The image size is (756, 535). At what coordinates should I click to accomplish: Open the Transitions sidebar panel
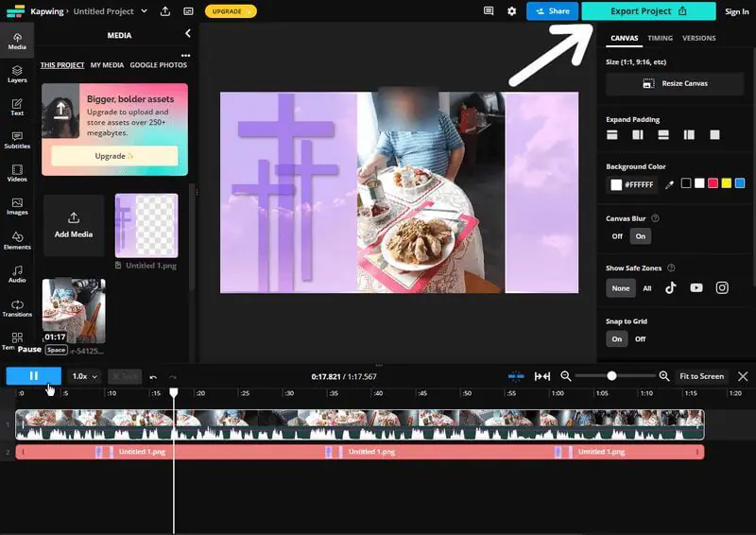pyautogui.click(x=17, y=308)
